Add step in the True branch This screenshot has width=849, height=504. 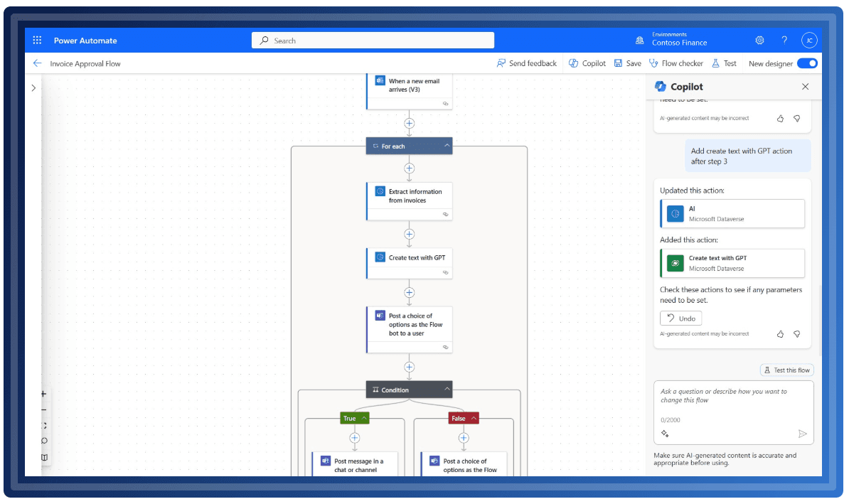pos(355,438)
